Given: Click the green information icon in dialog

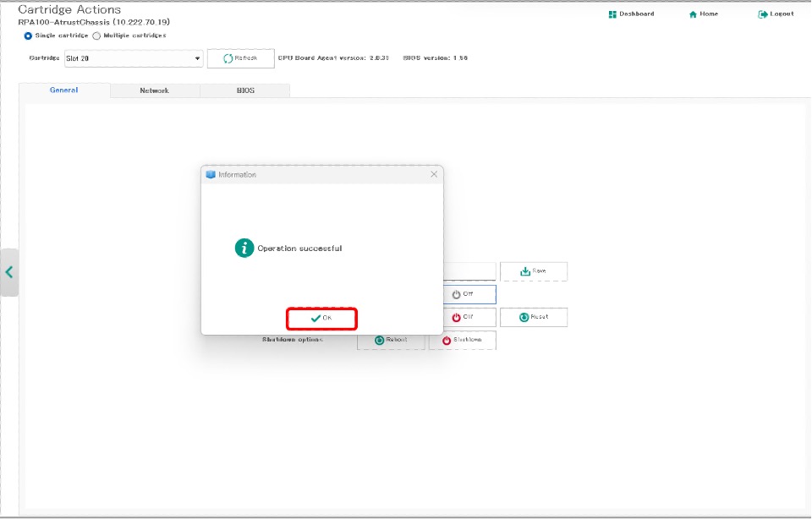Looking at the screenshot, I should coord(244,248).
